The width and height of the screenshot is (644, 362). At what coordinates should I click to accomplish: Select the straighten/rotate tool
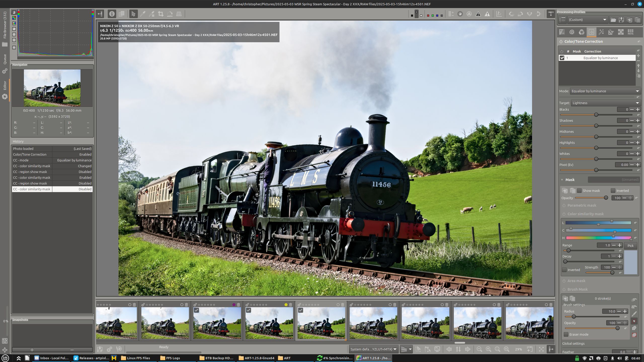tap(170, 14)
